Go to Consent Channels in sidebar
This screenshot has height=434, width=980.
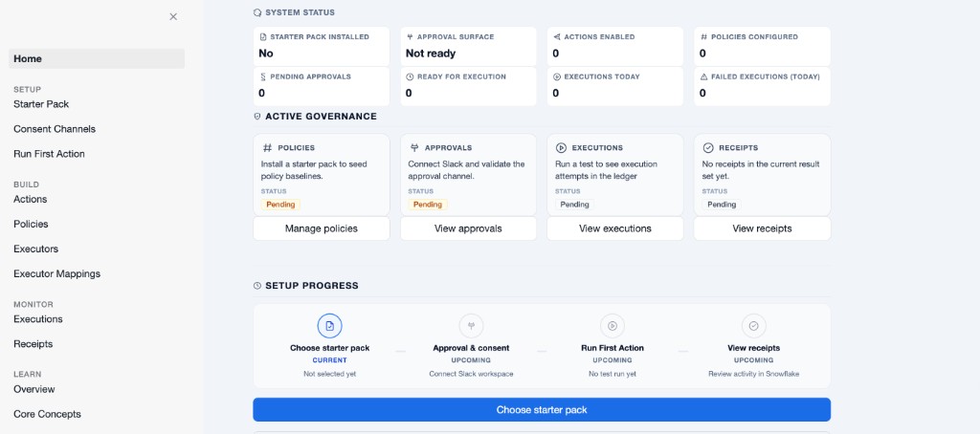point(55,129)
